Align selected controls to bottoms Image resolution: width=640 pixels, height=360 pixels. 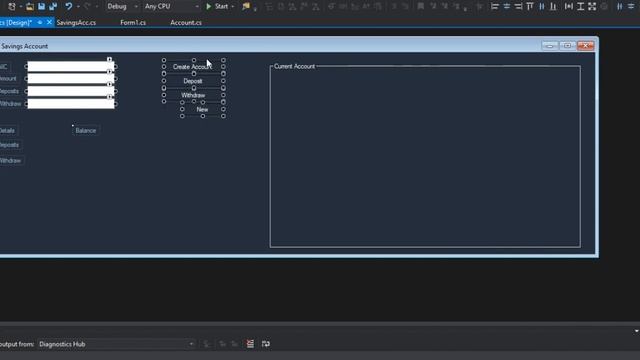(x=553, y=7)
